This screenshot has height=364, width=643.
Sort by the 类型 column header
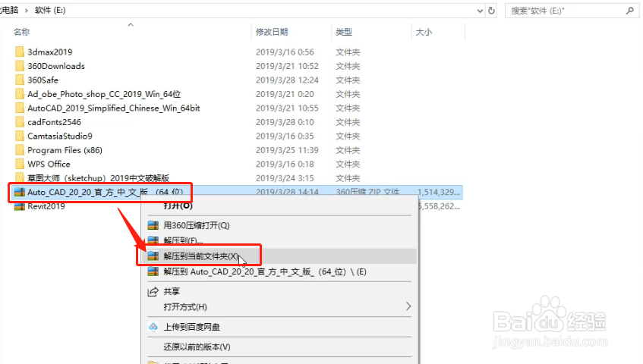click(x=344, y=32)
